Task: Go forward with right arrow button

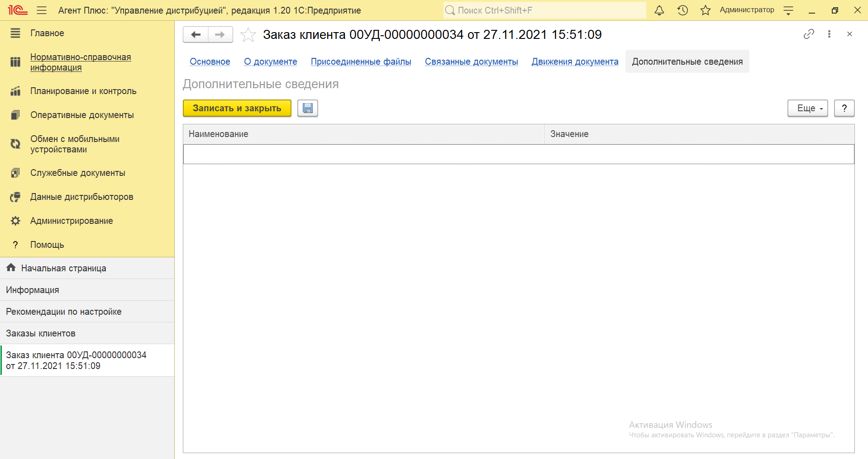Action: pyautogui.click(x=220, y=34)
